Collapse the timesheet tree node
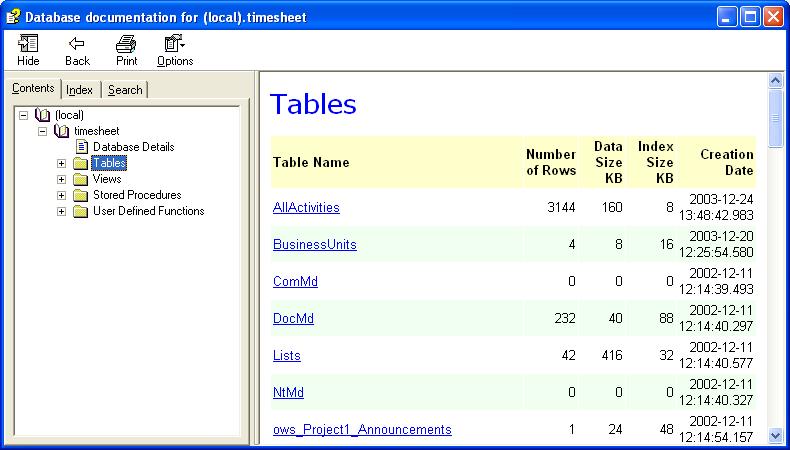Screen dimensions: 790x450 click(43, 131)
